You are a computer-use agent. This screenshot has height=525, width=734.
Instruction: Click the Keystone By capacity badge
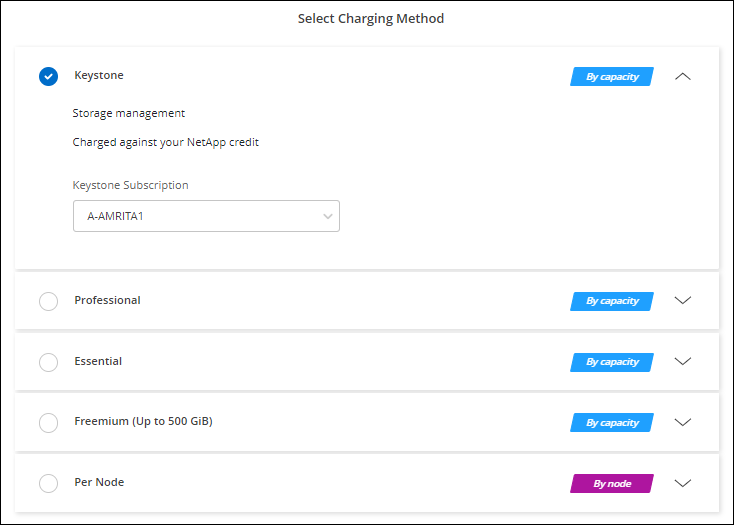(x=612, y=76)
